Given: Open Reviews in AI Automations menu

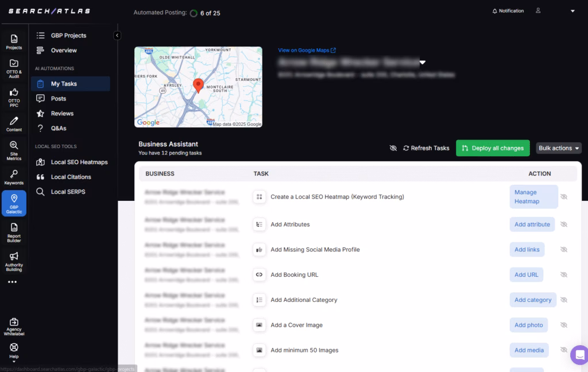Looking at the screenshot, I should coord(62,114).
